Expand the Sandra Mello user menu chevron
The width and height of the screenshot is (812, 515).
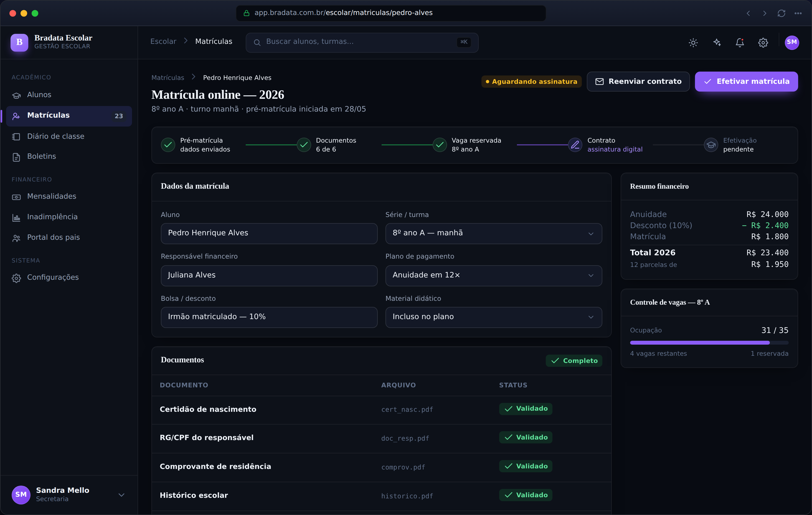tap(121, 495)
